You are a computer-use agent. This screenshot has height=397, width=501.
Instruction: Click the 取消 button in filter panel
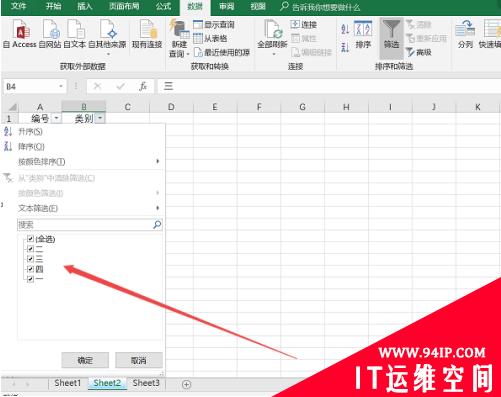(139, 360)
